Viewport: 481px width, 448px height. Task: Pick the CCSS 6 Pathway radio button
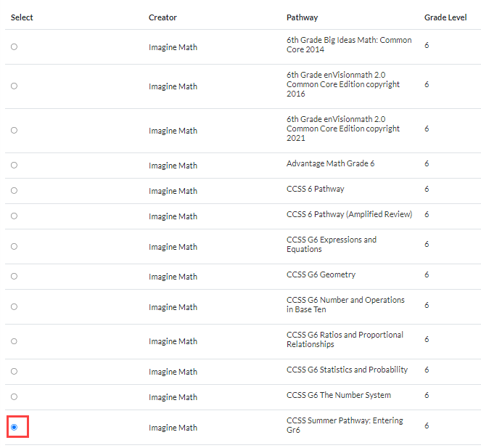(15, 190)
